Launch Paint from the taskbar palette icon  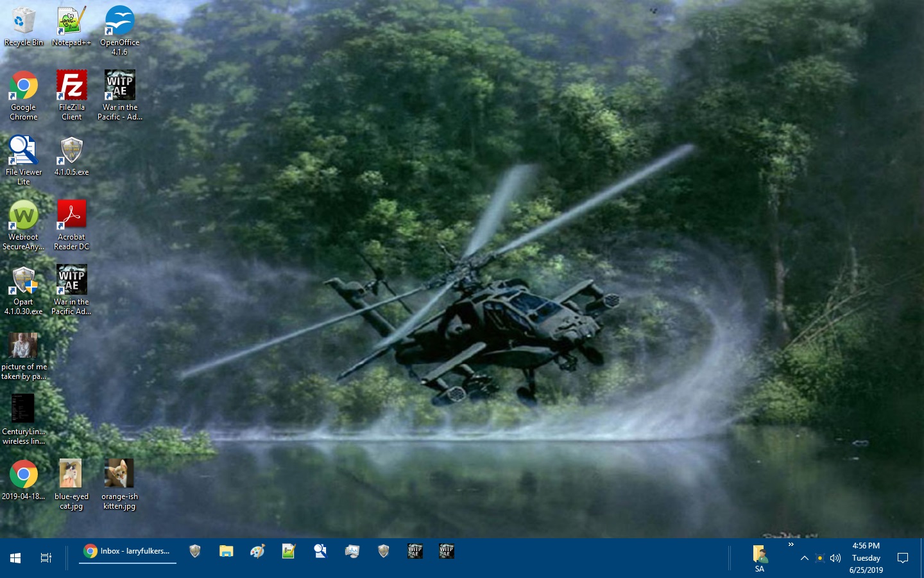coord(257,551)
